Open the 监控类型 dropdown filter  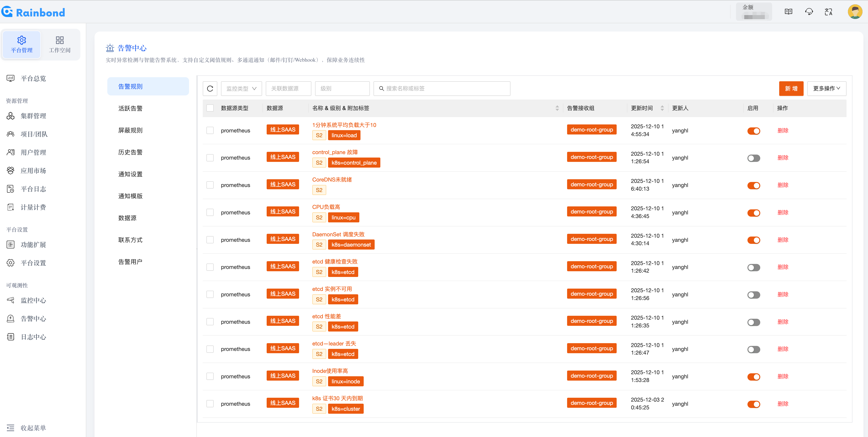[241, 88]
